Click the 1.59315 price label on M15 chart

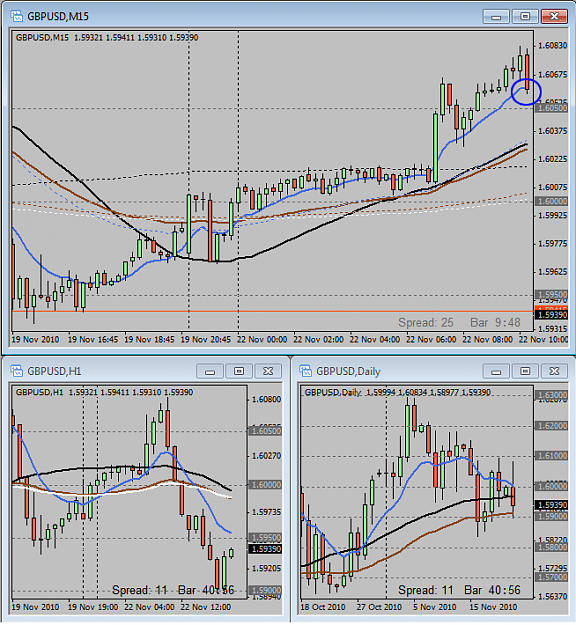552,329
